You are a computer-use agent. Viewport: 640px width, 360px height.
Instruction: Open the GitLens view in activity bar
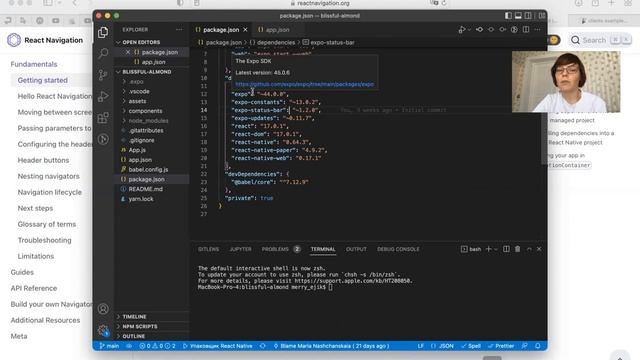pyautogui.click(x=103, y=139)
